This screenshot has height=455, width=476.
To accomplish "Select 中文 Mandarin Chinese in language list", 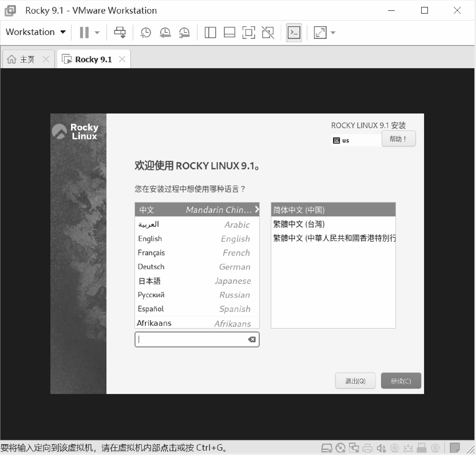I will pyautogui.click(x=197, y=209).
